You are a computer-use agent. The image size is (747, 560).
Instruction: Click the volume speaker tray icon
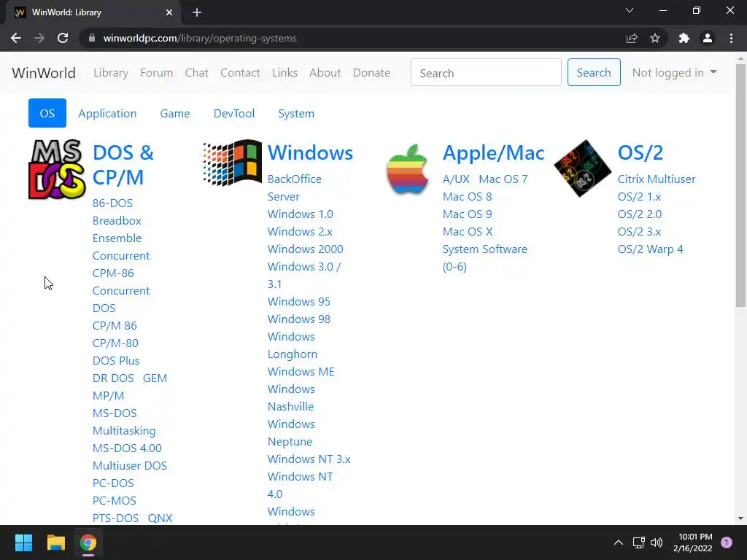[657, 542]
